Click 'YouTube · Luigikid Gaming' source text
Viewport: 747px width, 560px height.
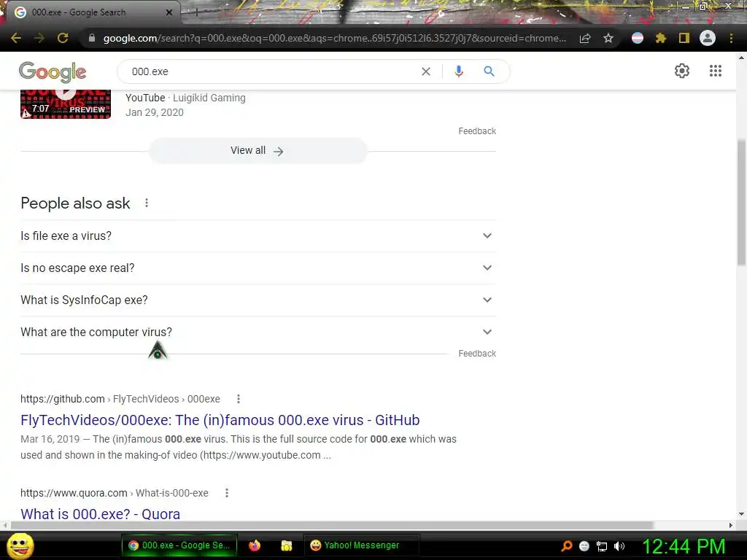(x=186, y=98)
